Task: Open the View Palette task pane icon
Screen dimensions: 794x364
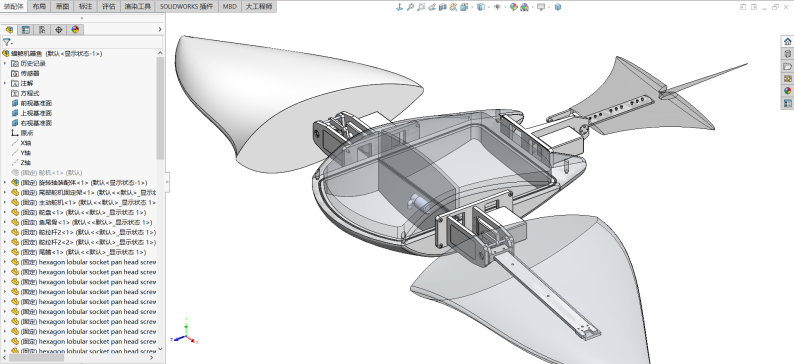Action: tap(787, 78)
